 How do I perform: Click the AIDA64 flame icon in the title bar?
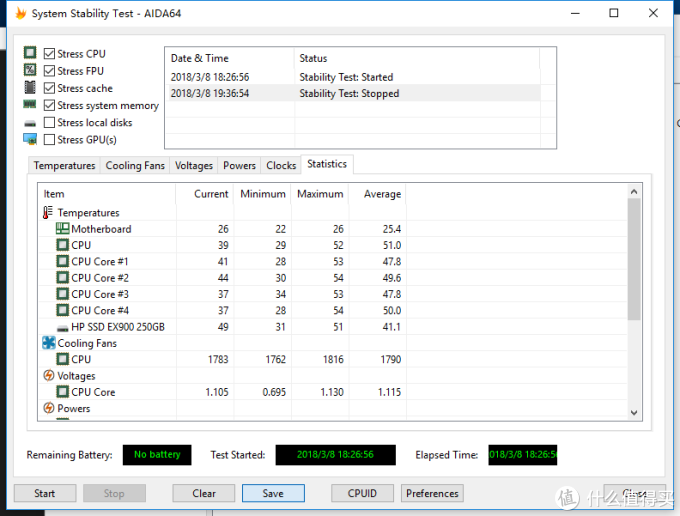20,13
